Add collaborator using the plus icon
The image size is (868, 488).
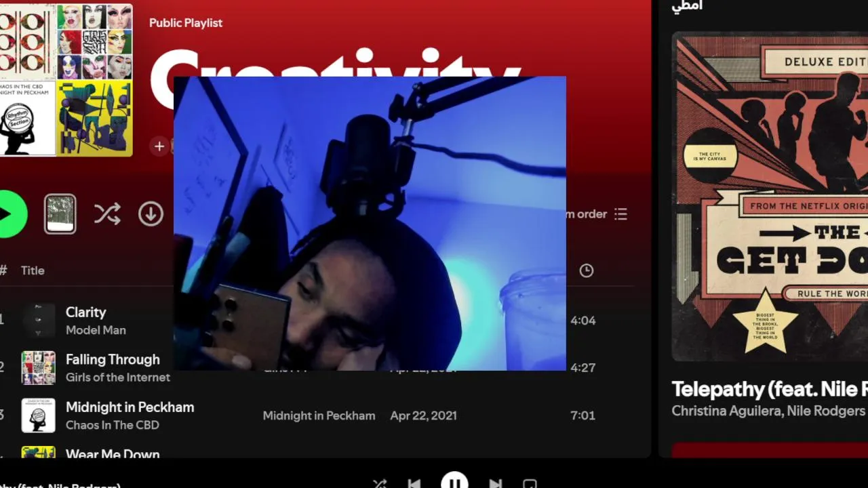(159, 146)
